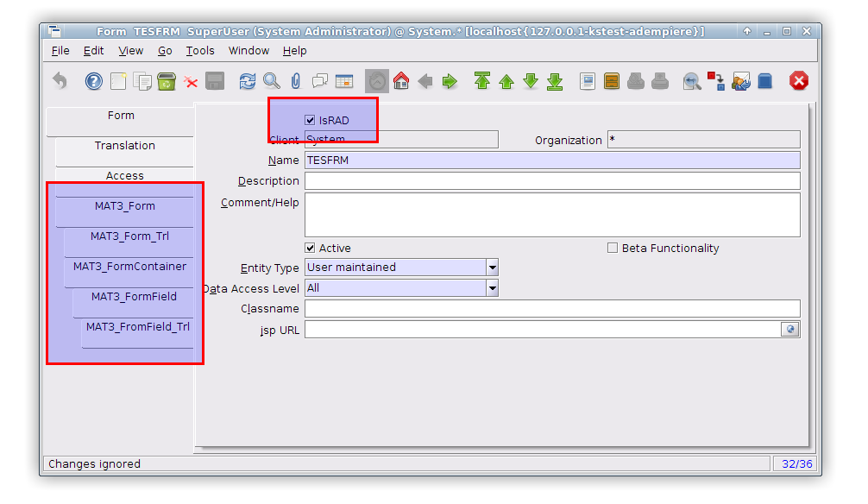The height and width of the screenshot is (504, 868).
Task: Click into the Description field
Action: tap(552, 180)
